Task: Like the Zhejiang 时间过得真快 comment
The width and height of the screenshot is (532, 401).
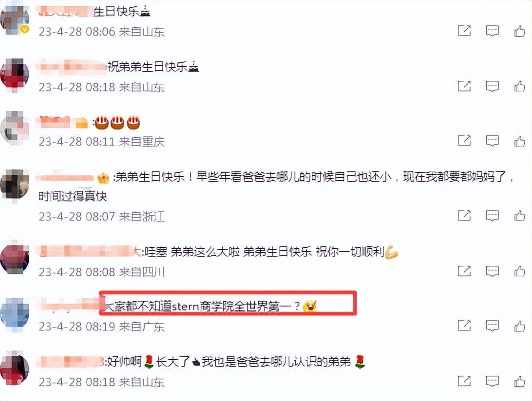Action: coord(519,216)
